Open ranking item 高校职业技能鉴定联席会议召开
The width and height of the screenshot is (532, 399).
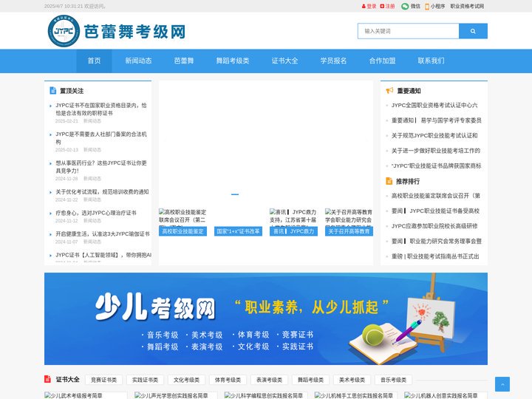click(436, 195)
